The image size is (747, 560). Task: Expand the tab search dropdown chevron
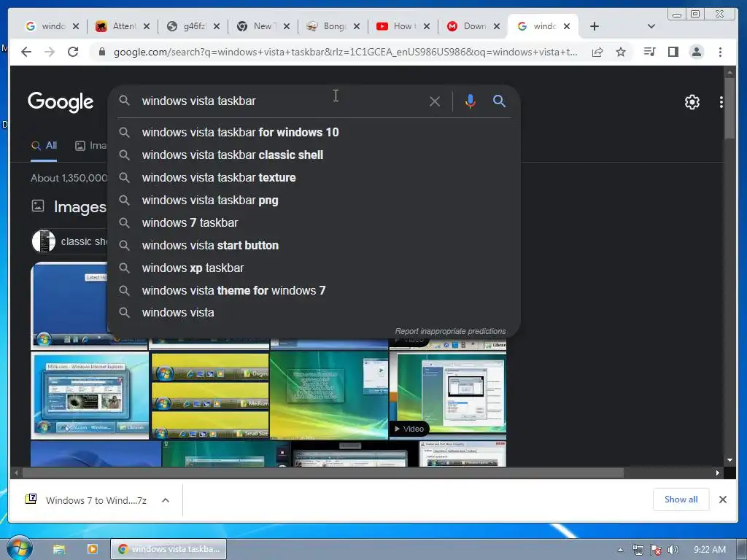click(651, 26)
